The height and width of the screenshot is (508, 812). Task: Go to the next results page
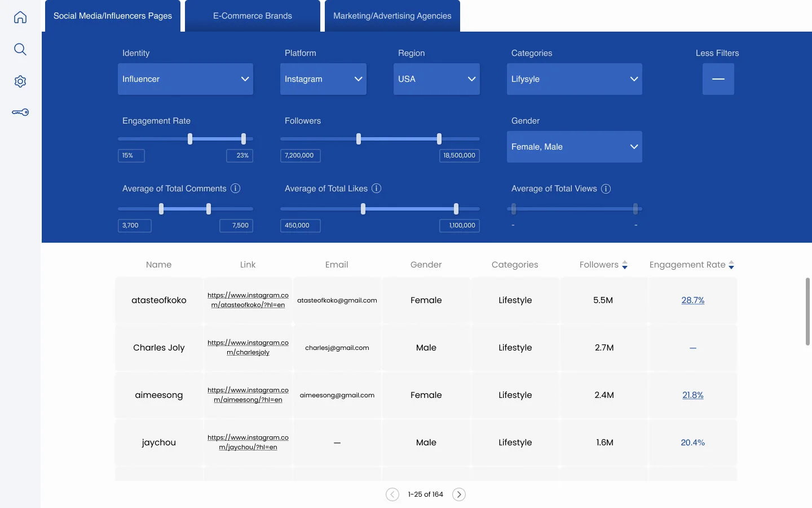click(x=459, y=494)
